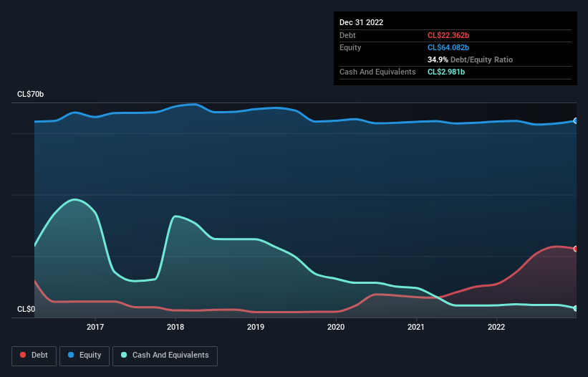Click the CL$0 y-axis label
The image size is (588, 377).
point(26,309)
